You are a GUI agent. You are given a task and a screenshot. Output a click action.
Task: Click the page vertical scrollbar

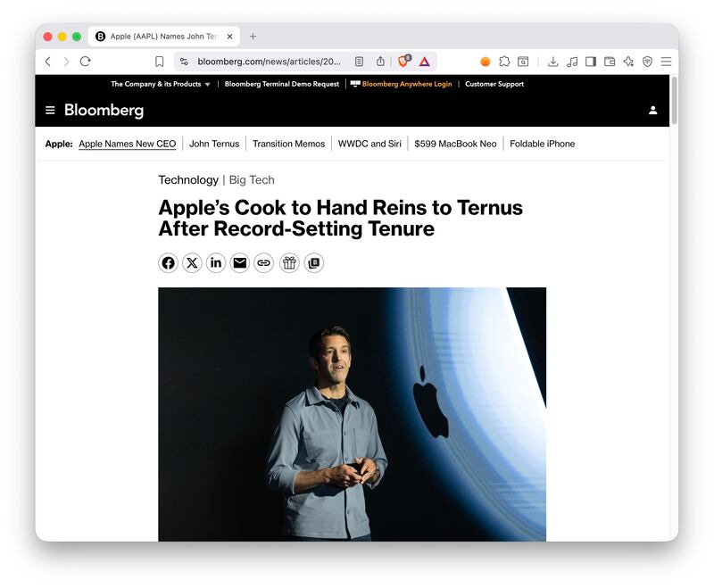coord(674,100)
